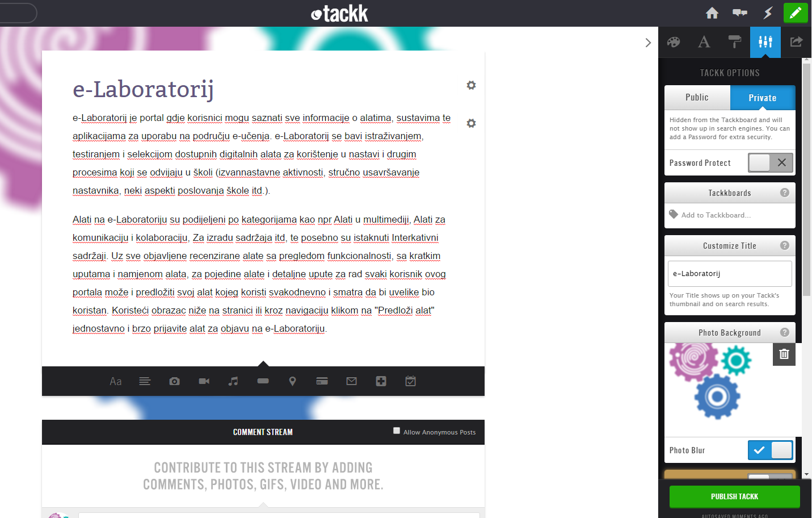Disable the Photo Blur toggle
The height and width of the screenshot is (518, 812).
pos(770,450)
